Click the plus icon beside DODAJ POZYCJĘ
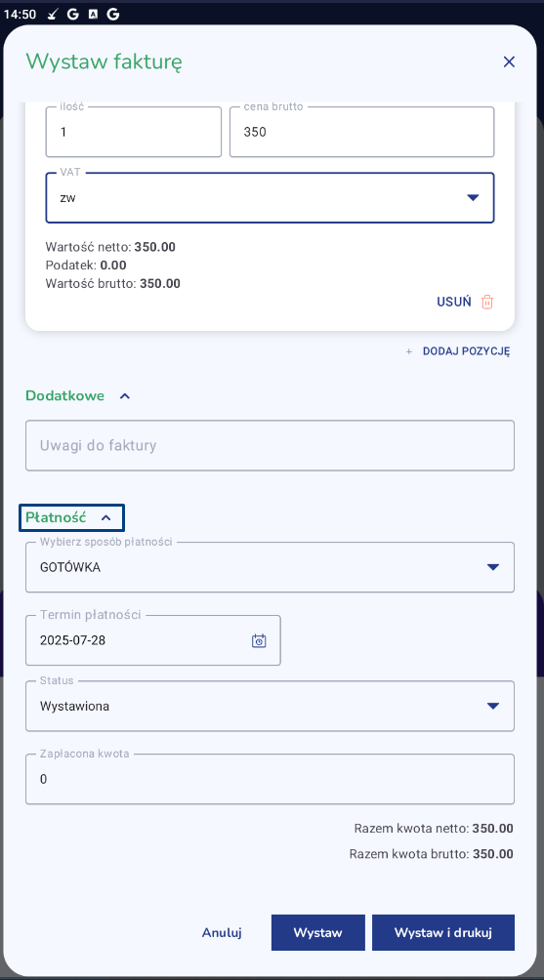This screenshot has height=980, width=544. pos(409,351)
